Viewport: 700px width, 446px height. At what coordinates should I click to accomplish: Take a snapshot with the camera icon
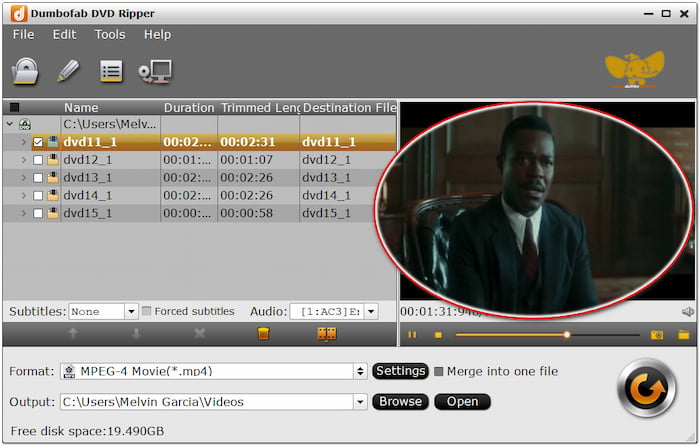[x=657, y=335]
